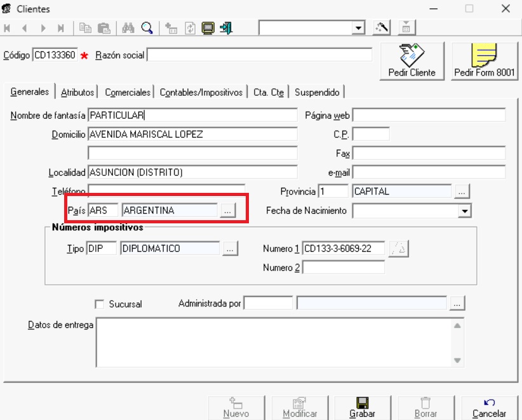Open Provincia lookup with ellipsis button
Viewport: 522px width, 420px height.
pyautogui.click(x=462, y=192)
